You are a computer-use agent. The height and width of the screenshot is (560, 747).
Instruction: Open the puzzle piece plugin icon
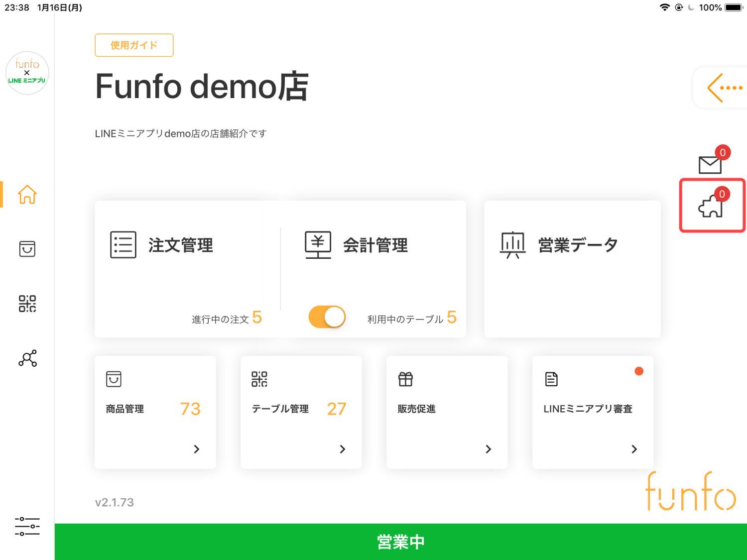pos(711,206)
